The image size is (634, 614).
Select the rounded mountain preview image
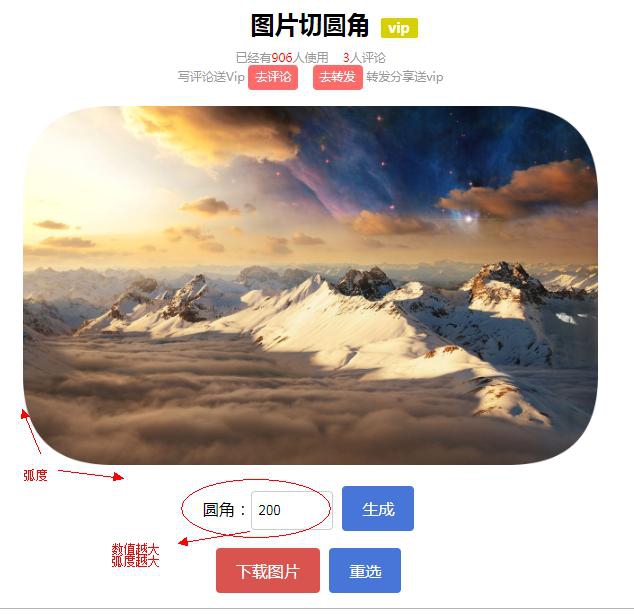pyautogui.click(x=311, y=285)
